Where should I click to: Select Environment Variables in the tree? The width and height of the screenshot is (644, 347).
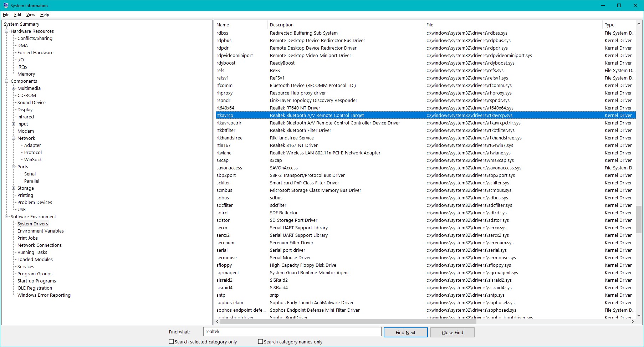(x=41, y=231)
